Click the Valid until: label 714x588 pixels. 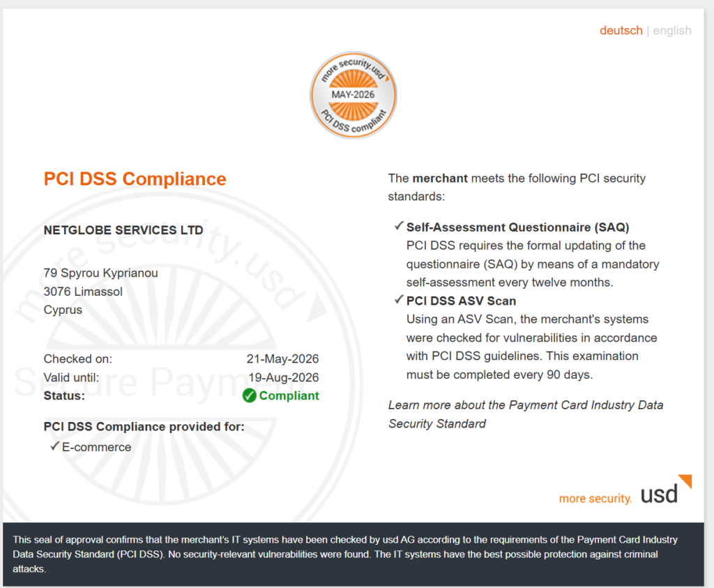71,377
